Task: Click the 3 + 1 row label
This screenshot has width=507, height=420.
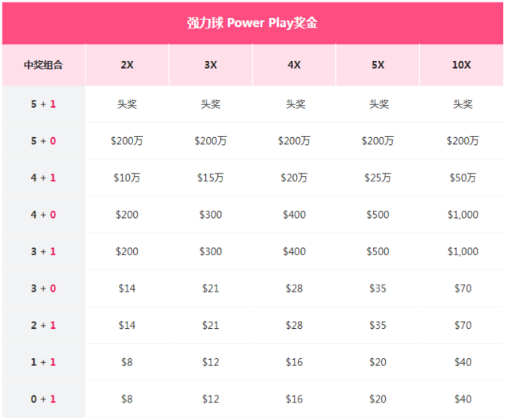Action: click(44, 252)
